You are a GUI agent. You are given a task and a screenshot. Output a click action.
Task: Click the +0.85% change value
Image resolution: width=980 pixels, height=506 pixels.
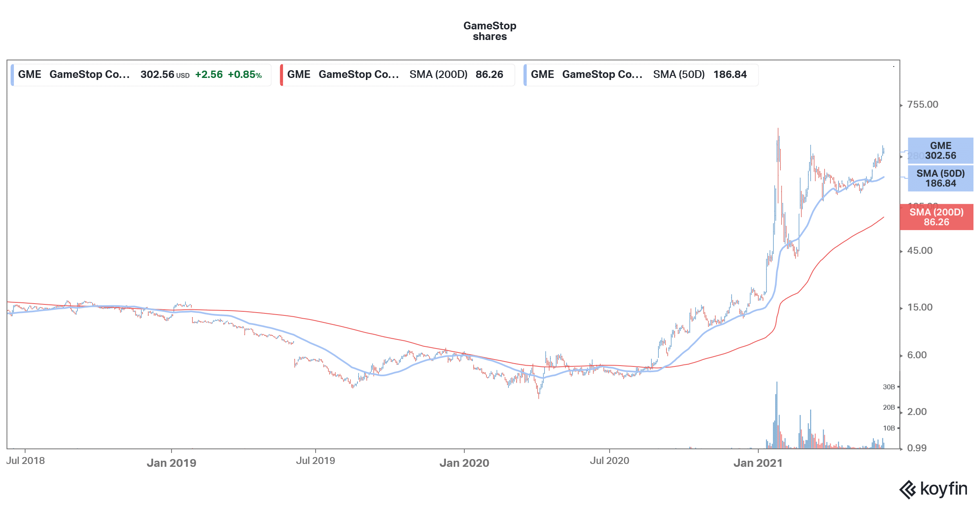click(x=245, y=75)
